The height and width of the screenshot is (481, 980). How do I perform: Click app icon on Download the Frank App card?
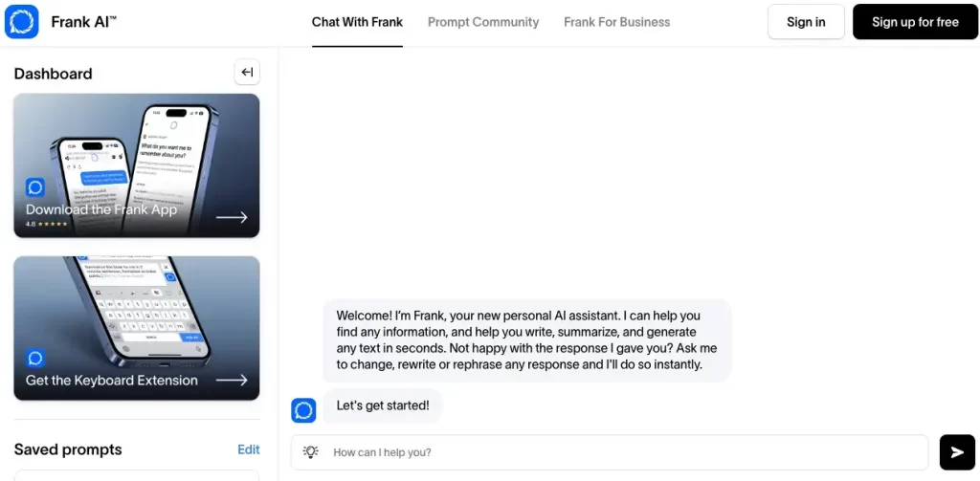[35, 187]
